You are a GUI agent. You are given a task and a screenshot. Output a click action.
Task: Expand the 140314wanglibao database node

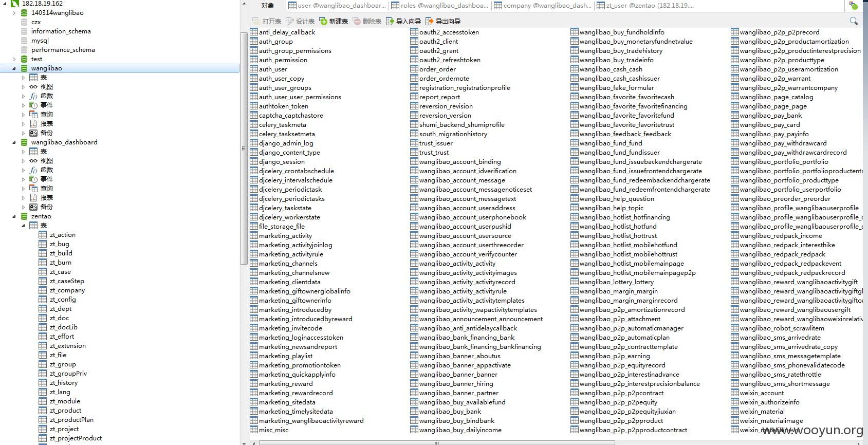coord(14,13)
